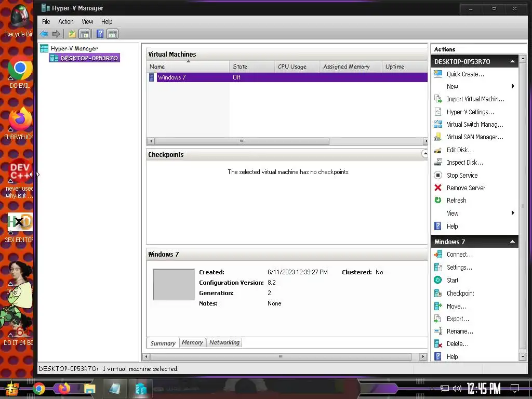This screenshot has width=532, height=399.
Task: Click the Actions pane scroll down arrow
Action: tap(523, 356)
